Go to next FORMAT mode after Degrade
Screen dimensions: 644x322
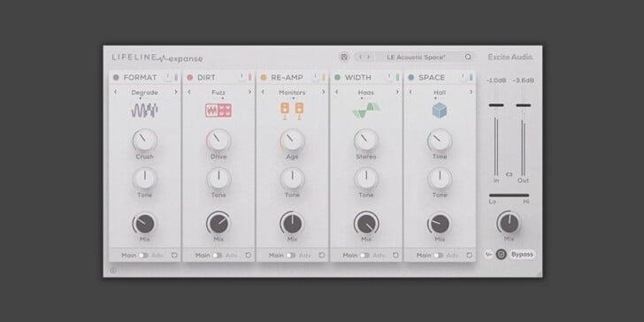(176, 92)
